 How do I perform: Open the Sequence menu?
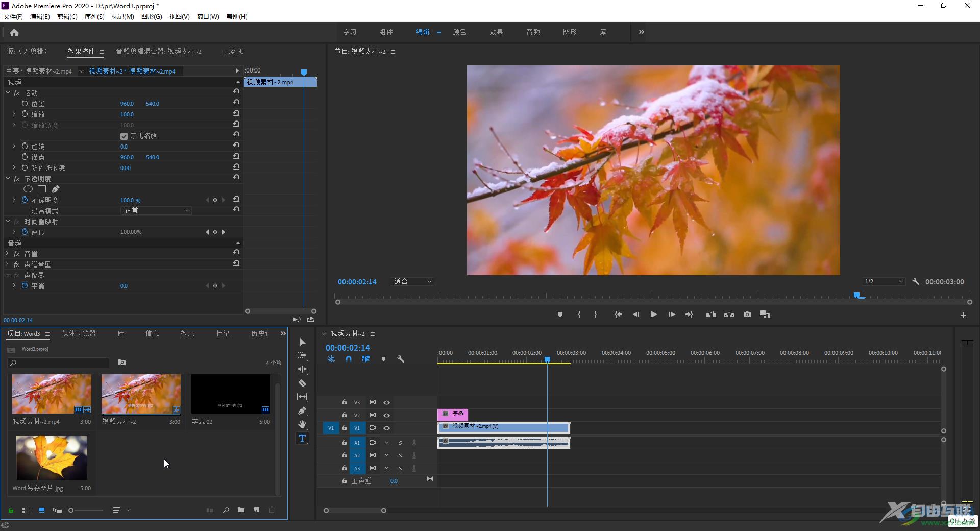[x=94, y=16]
